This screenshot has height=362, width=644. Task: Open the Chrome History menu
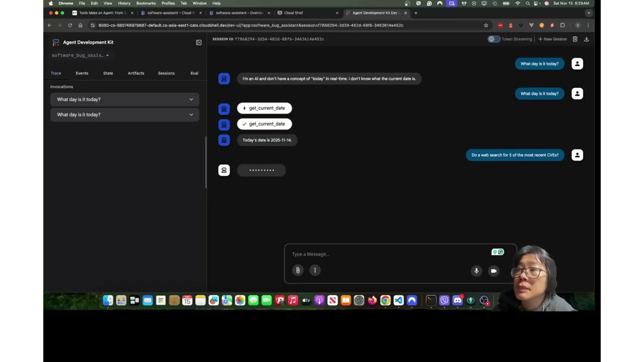click(124, 3)
